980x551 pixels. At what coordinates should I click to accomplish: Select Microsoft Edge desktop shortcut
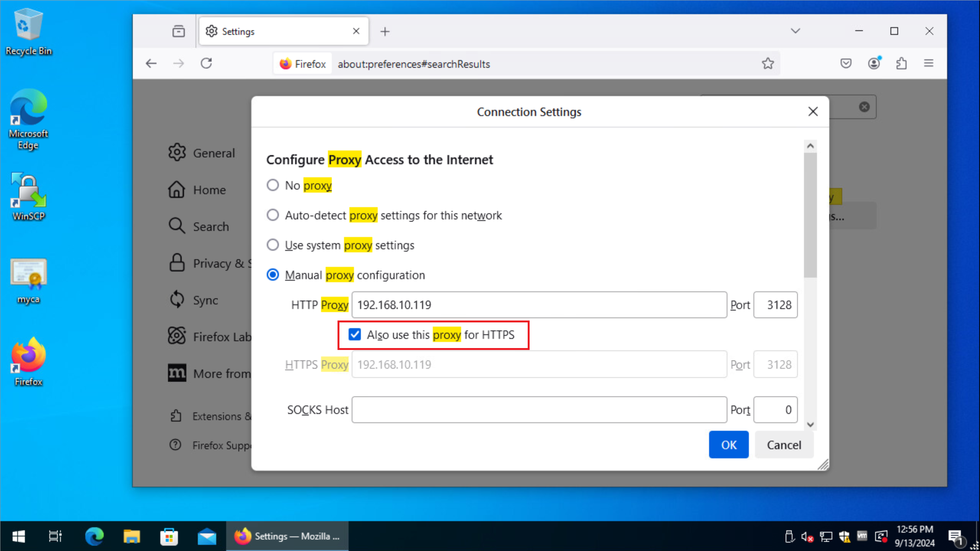click(x=29, y=119)
